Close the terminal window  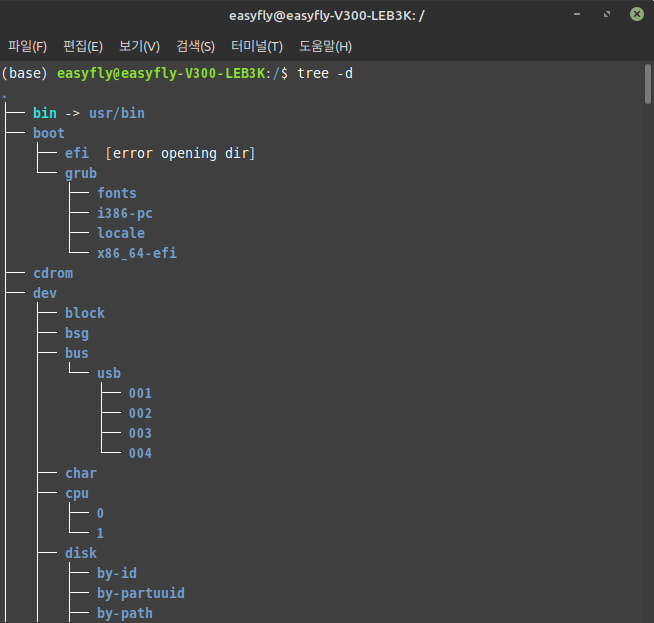coord(636,14)
